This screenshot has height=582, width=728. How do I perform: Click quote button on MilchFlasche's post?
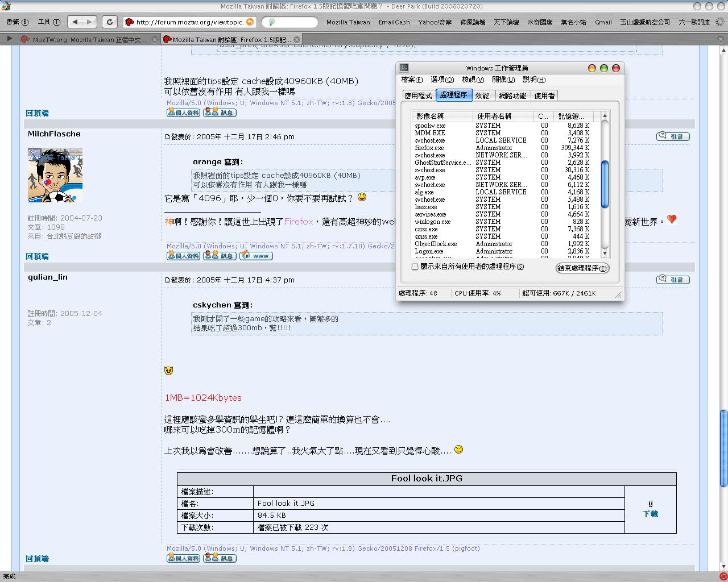tap(673, 136)
